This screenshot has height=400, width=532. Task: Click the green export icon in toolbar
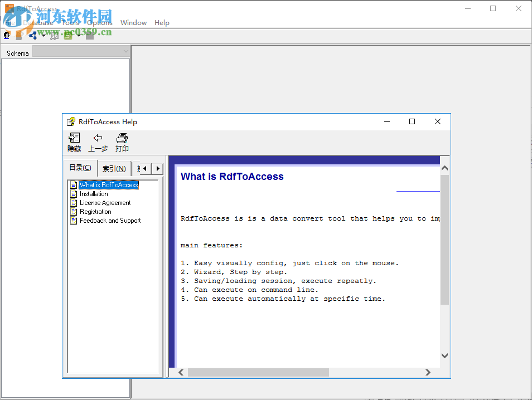[x=68, y=35]
